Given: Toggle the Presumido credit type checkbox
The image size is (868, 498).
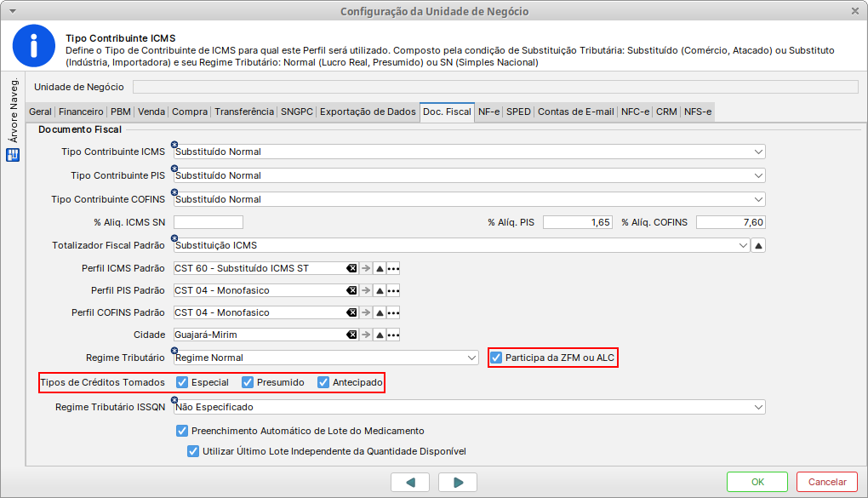Looking at the screenshot, I should [248, 382].
